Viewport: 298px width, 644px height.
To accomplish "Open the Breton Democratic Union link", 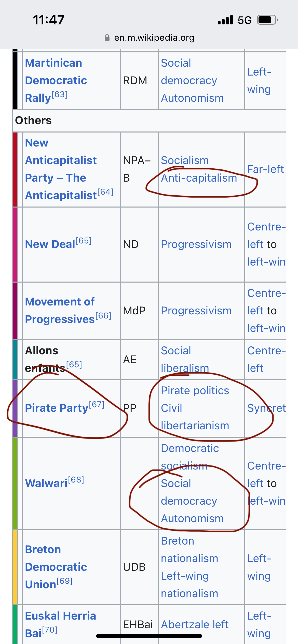I will click(56, 567).
